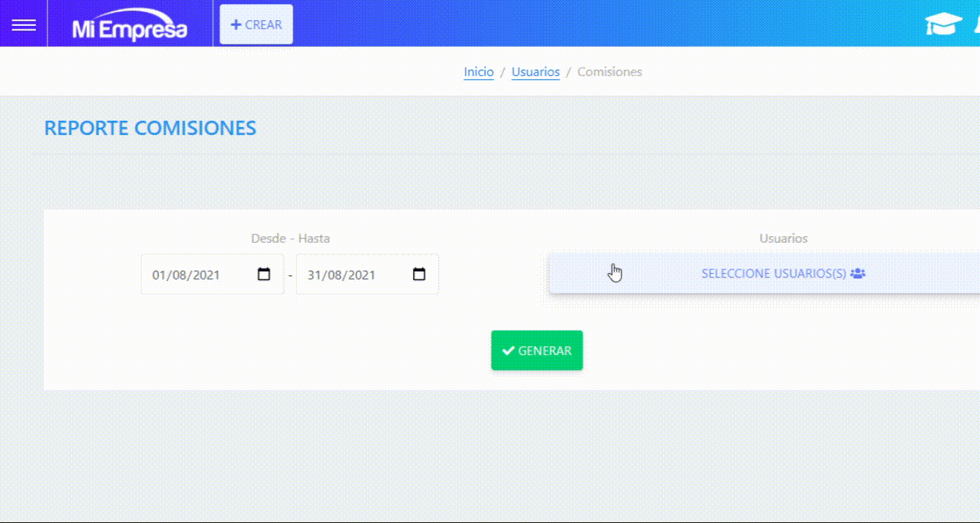Click the Mi Empresa logo
Viewport: 980px width, 523px height.
[x=129, y=27]
